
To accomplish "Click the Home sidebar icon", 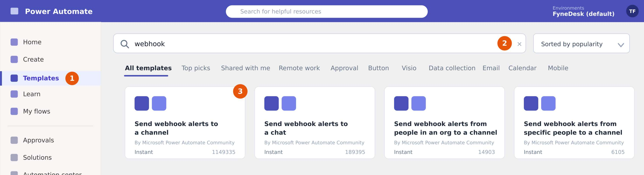I will point(14,42).
